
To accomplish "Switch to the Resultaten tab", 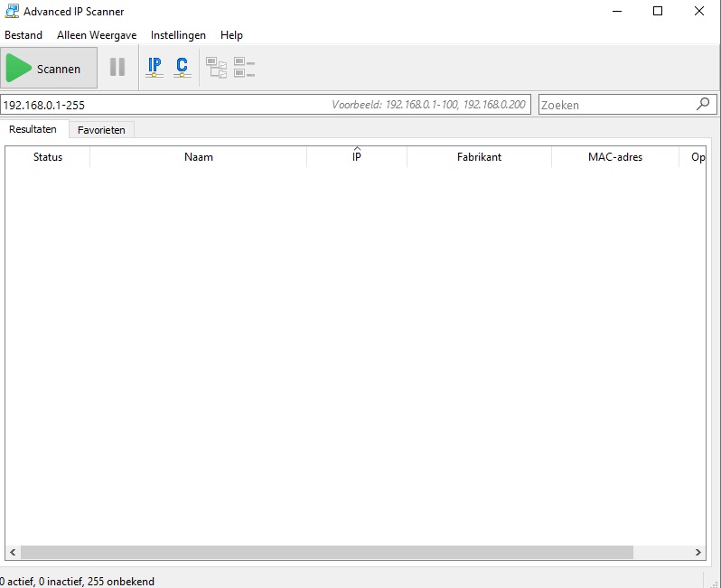I will (33, 129).
